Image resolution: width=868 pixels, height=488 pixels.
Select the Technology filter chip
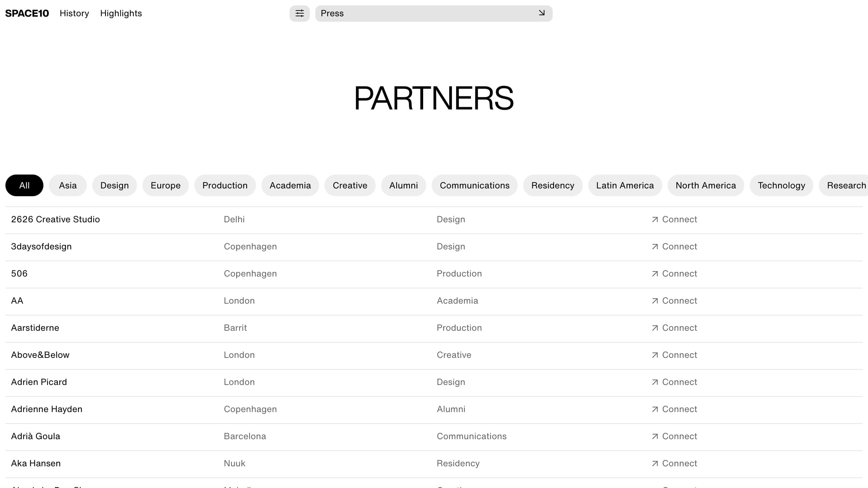(781, 185)
